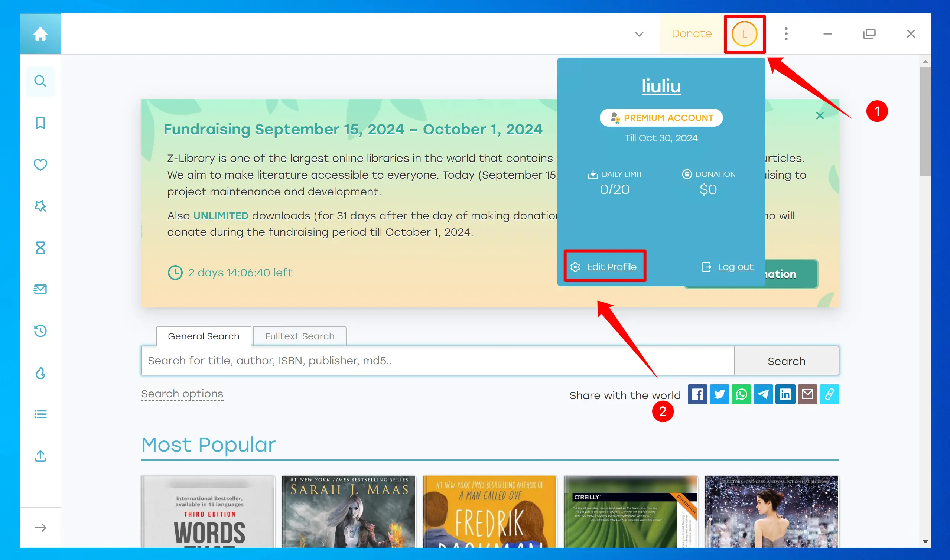Share on WhatsApp icon

(741, 394)
